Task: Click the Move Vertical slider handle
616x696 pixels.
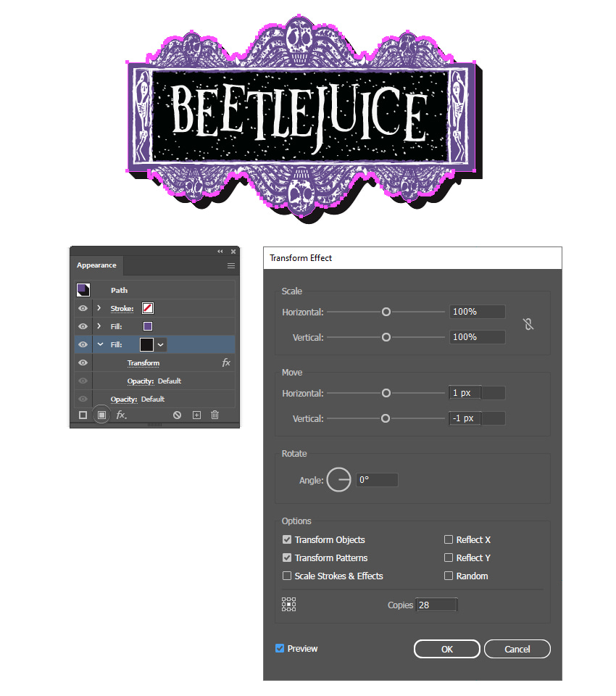Action: point(386,418)
